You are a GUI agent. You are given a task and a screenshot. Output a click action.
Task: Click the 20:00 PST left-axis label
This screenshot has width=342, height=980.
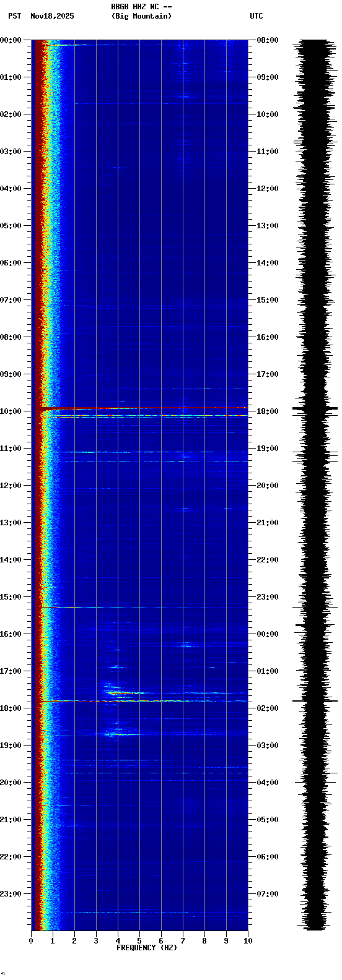click(11, 783)
